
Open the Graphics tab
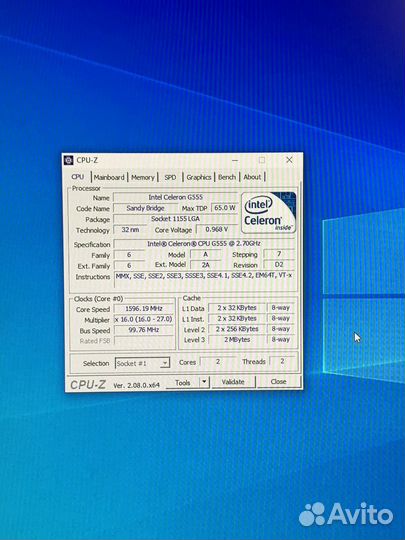click(x=199, y=177)
